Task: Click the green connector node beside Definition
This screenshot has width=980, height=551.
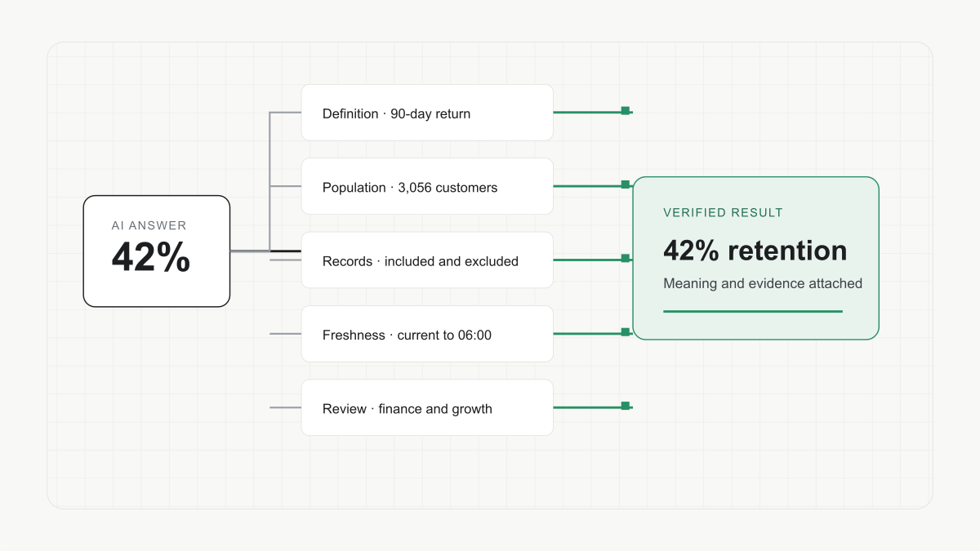Action: tap(626, 111)
